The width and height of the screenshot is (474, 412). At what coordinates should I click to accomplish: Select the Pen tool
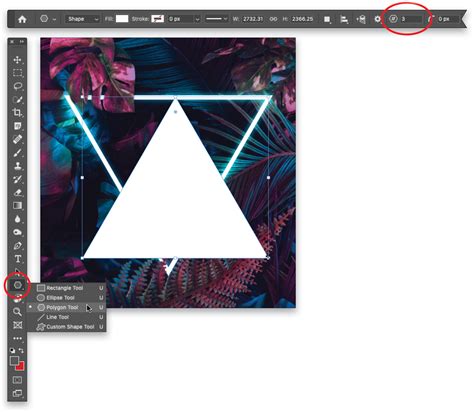point(17,246)
